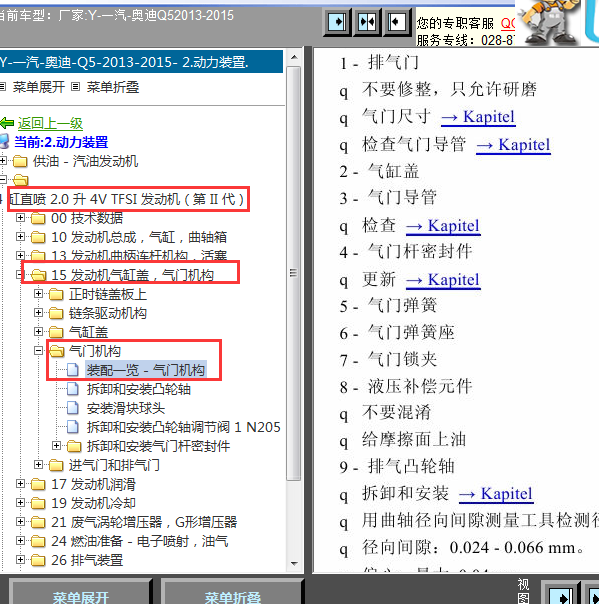The width and height of the screenshot is (599, 604).
Task: Expand the 10 发动机总成 node
Action: click(20, 237)
